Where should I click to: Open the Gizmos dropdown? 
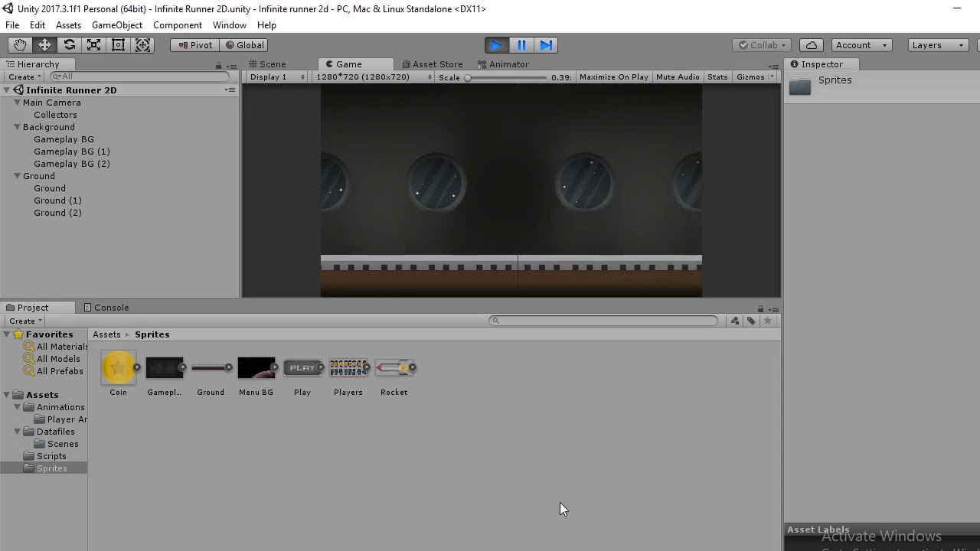(755, 77)
